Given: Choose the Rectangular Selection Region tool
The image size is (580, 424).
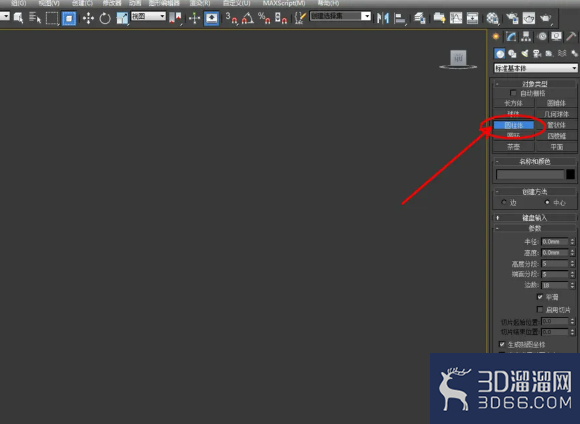Looking at the screenshot, I should pyautogui.click(x=52, y=18).
